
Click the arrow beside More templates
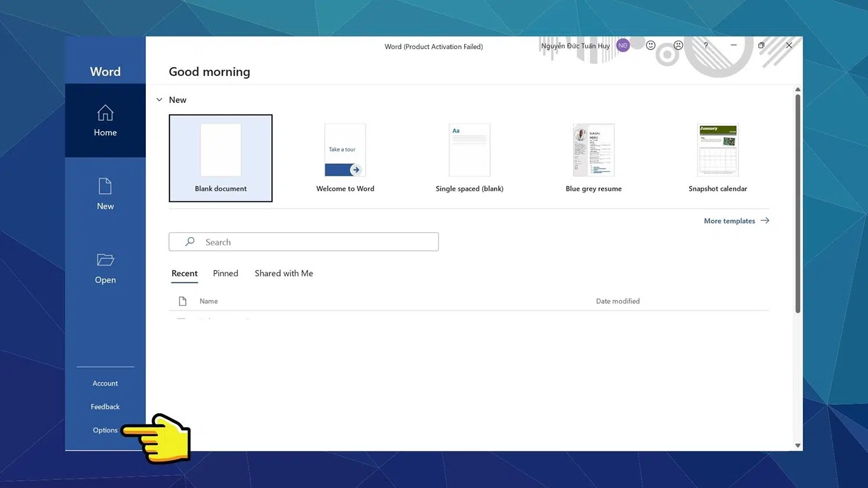coord(765,220)
